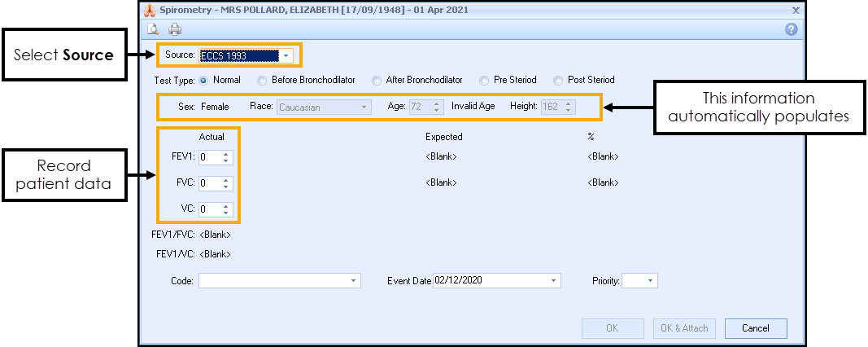The image size is (868, 347).
Task: Increase the FEV1 actual value
Action: [226, 154]
